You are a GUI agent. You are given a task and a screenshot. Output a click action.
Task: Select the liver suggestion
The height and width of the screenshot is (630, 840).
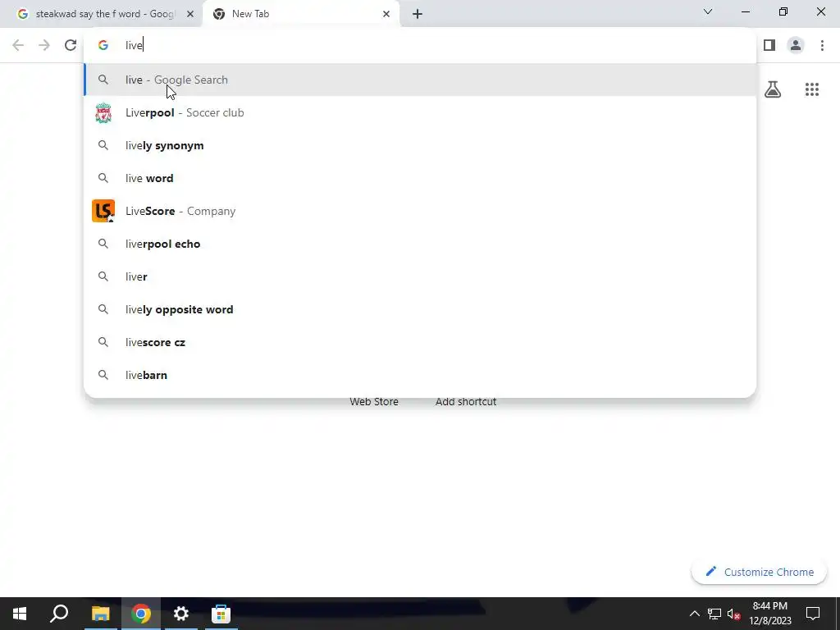pos(420,276)
